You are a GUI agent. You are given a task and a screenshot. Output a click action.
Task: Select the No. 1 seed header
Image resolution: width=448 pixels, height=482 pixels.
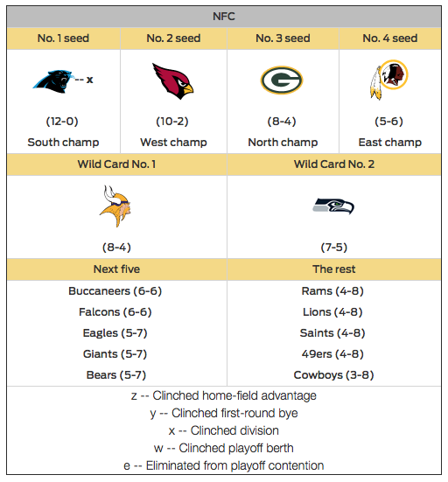63,38
